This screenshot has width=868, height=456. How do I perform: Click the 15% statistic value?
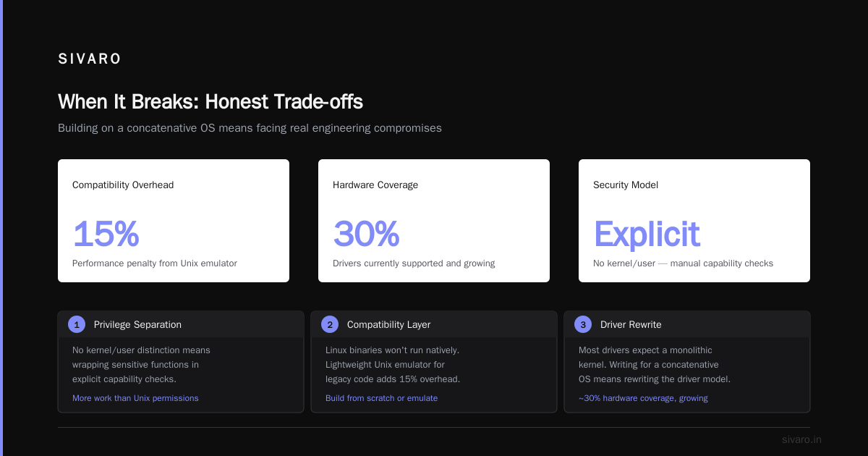106,234
